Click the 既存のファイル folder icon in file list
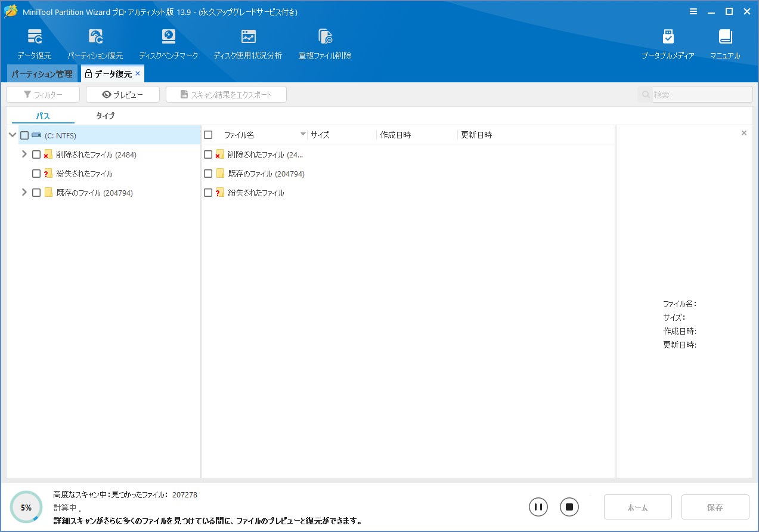This screenshot has width=759, height=532. click(x=220, y=174)
